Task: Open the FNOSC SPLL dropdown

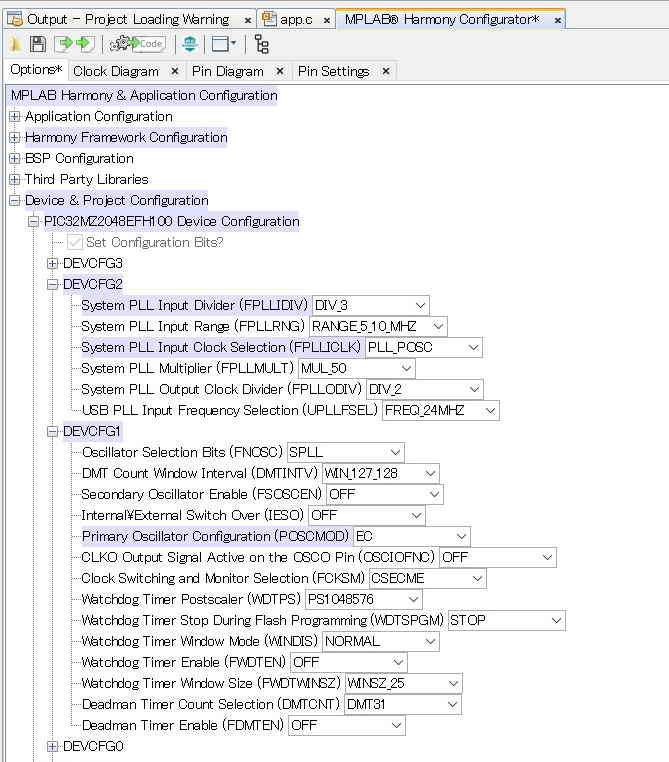Action: point(345,452)
